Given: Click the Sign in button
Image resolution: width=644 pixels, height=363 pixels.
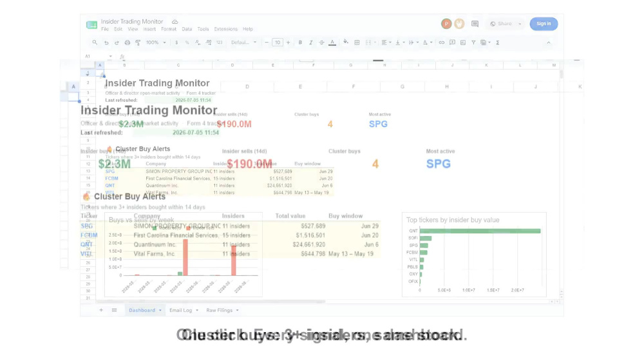Looking at the screenshot, I should point(544,24).
